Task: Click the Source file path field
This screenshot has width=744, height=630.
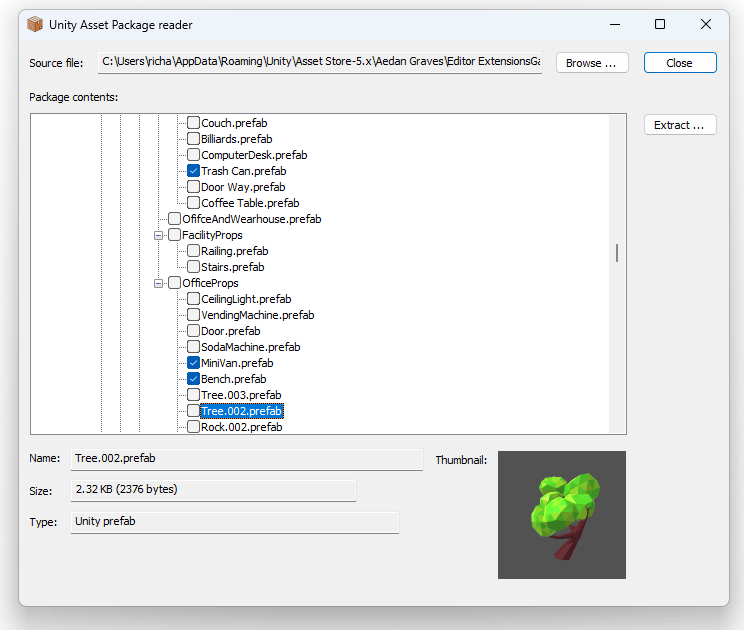Action: pos(320,63)
